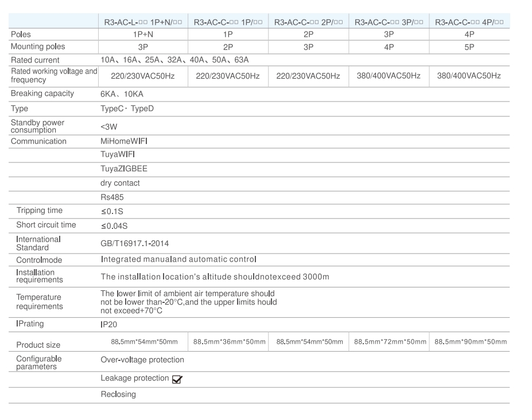Select the Reclosing entry
The height and width of the screenshot is (420, 532).
tap(118, 394)
